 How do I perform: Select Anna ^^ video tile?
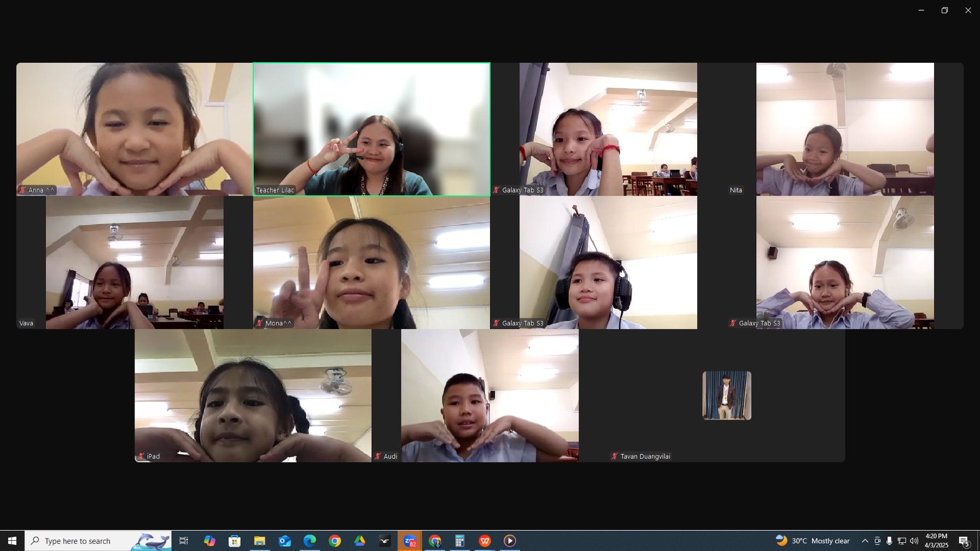(x=135, y=129)
